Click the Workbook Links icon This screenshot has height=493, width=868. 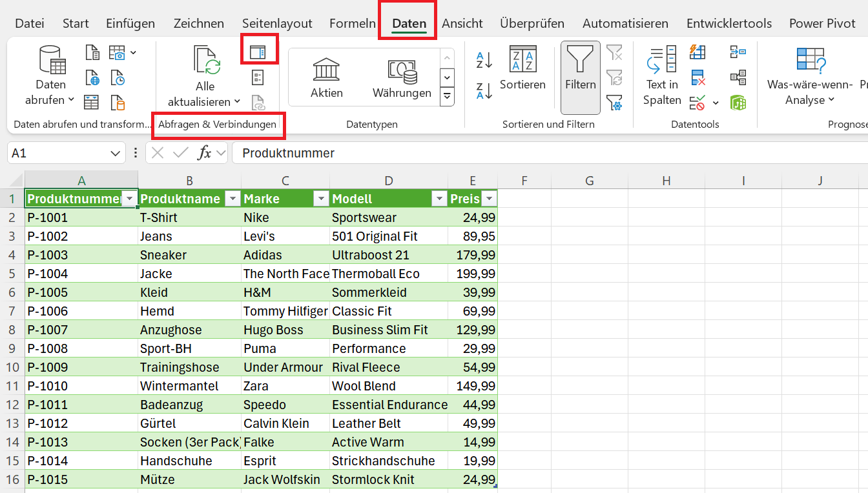[258, 103]
